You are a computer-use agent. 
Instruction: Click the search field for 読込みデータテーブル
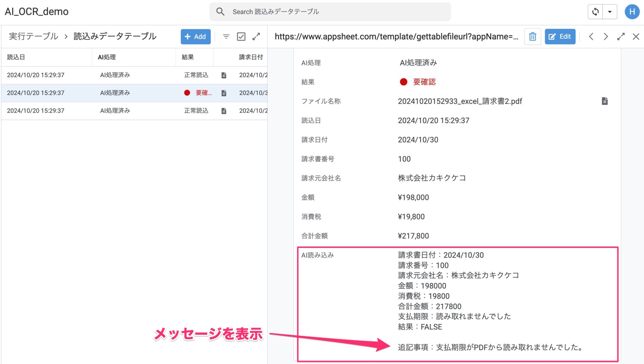[330, 11]
